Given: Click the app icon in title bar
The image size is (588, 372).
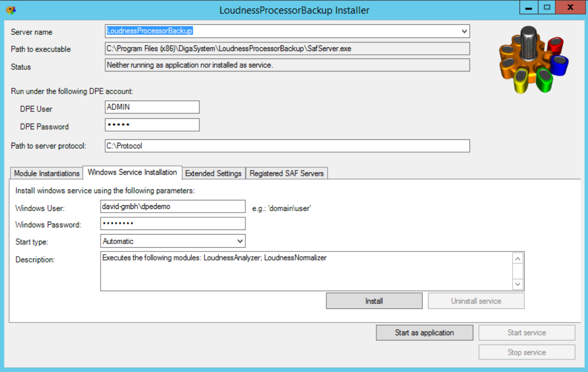Looking at the screenshot, I should click(x=10, y=10).
